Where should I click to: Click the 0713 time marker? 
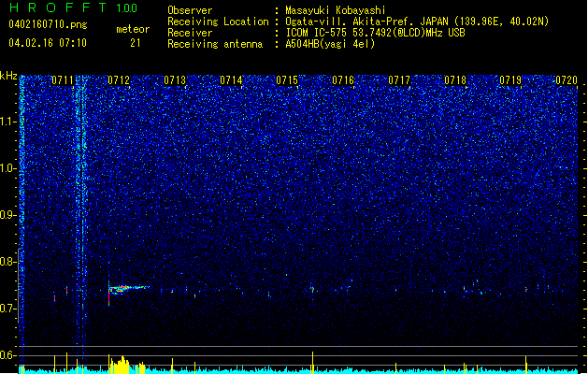[175, 80]
